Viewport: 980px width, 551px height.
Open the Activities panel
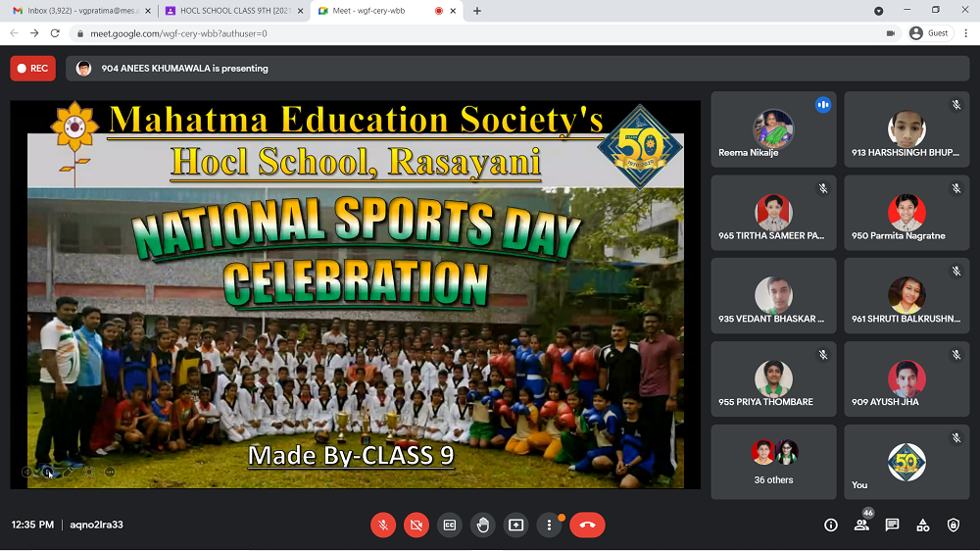[x=923, y=525]
